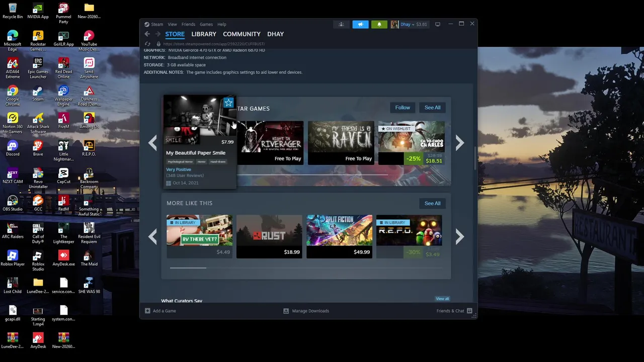Open the My Friend is a Raven card
The width and height of the screenshot is (644, 362).
341,143
